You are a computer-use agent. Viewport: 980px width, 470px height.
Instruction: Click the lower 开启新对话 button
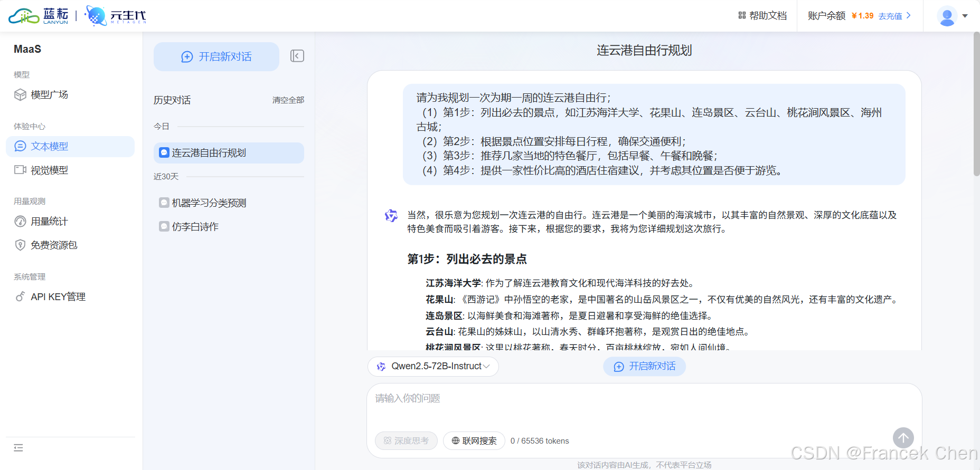[x=645, y=366]
